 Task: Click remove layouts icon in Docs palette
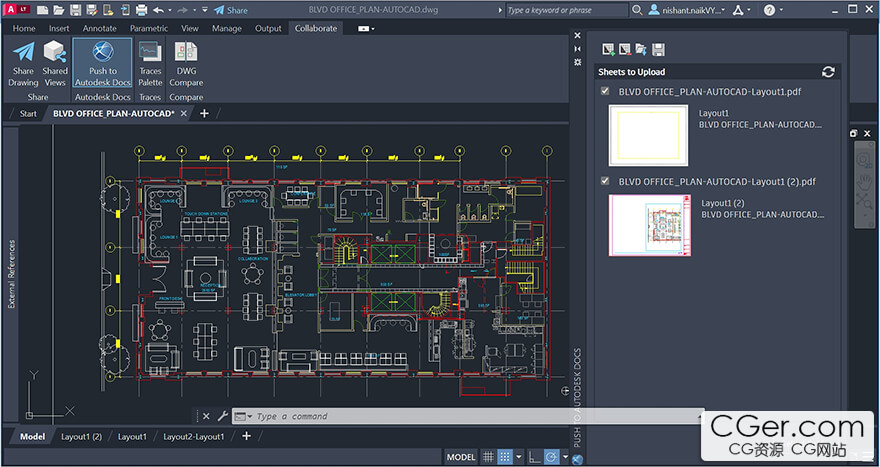point(625,49)
